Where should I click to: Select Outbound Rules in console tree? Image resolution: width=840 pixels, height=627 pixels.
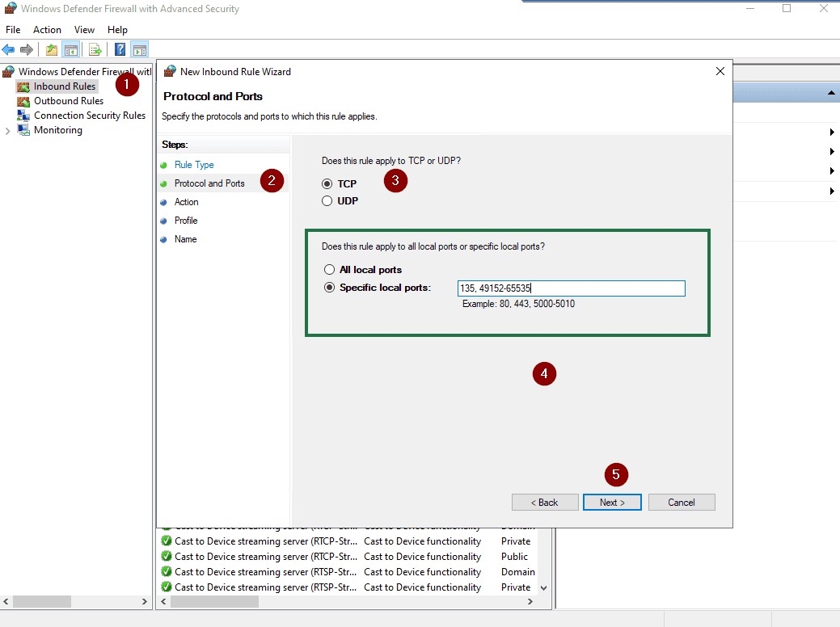pos(68,101)
